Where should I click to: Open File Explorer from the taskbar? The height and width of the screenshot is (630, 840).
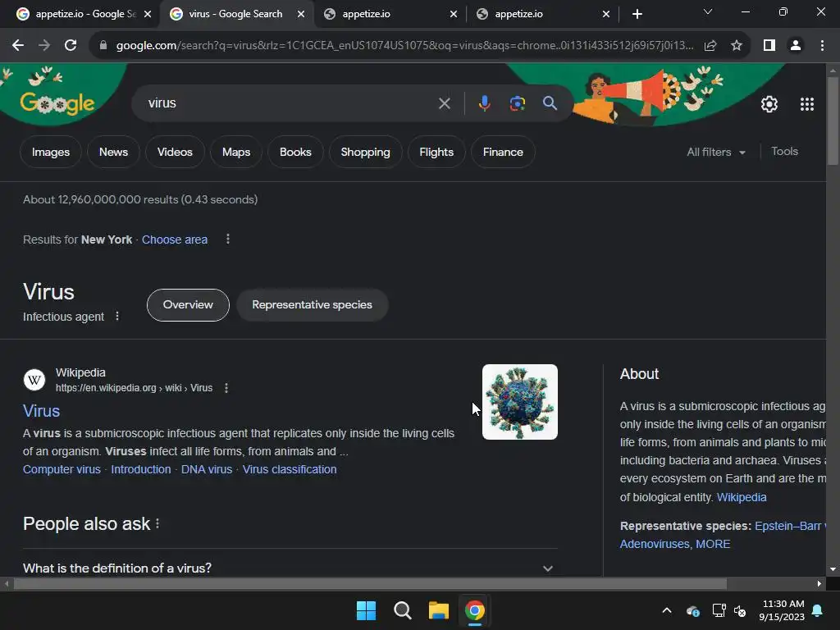(x=438, y=610)
